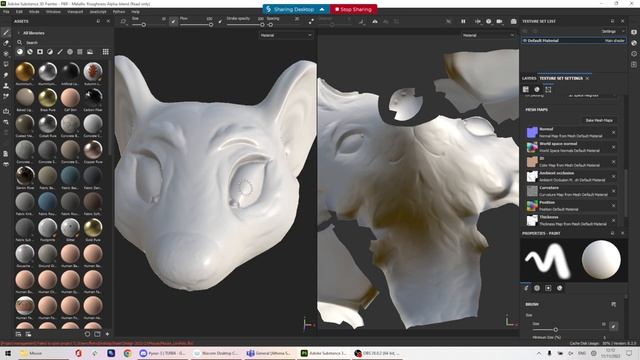Viewport: 640px width, 360px height.
Task: Select the Clone tool stamp icon
Action: pyautogui.click(x=6, y=86)
